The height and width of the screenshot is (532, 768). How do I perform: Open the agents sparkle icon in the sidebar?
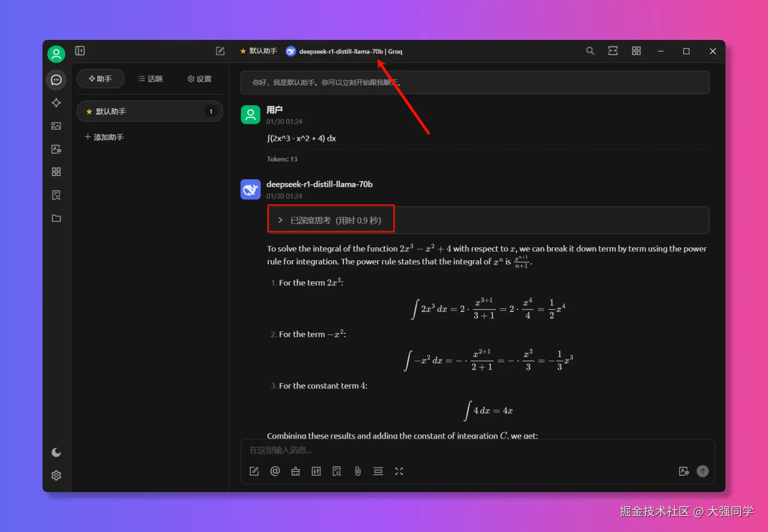click(x=56, y=103)
